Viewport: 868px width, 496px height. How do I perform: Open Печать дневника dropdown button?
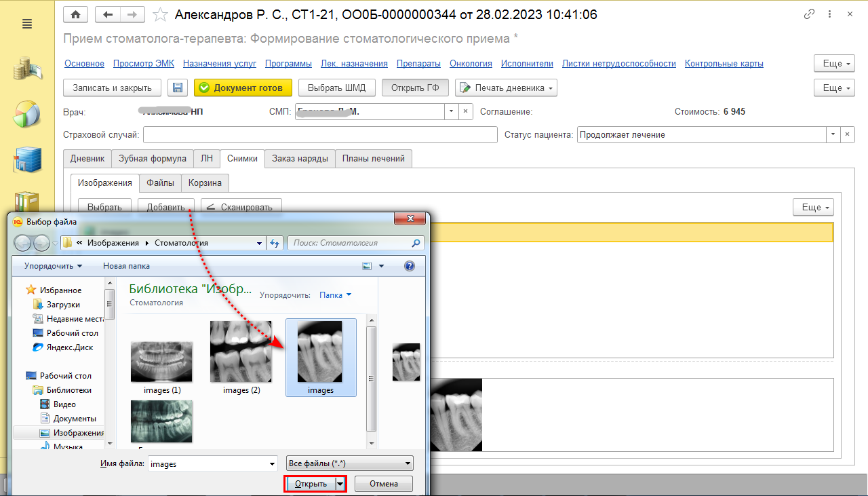tap(506, 88)
